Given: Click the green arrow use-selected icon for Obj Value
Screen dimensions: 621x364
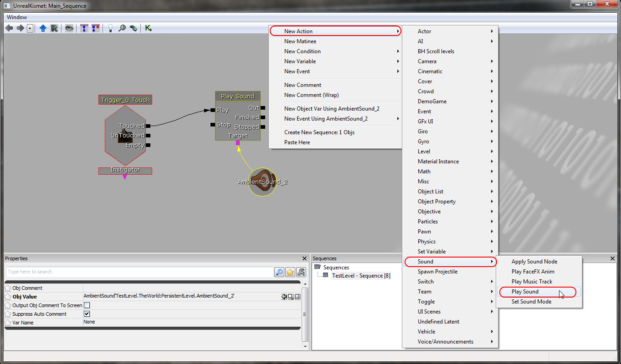Looking at the screenshot, I should 284,297.
